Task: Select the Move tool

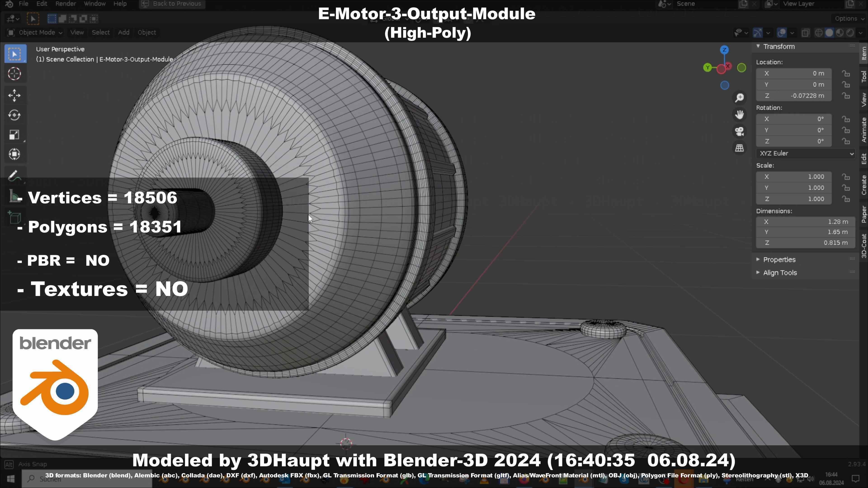Action: click(x=14, y=95)
